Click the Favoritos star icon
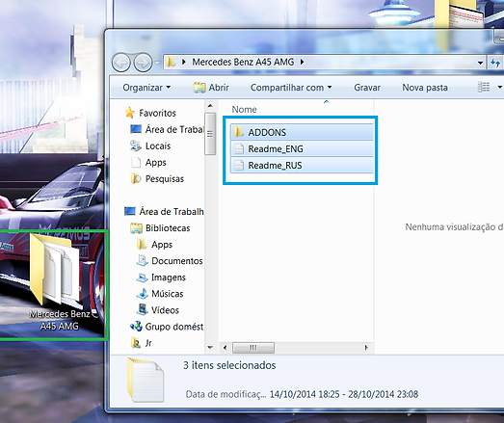The image size is (504, 423). (x=129, y=113)
